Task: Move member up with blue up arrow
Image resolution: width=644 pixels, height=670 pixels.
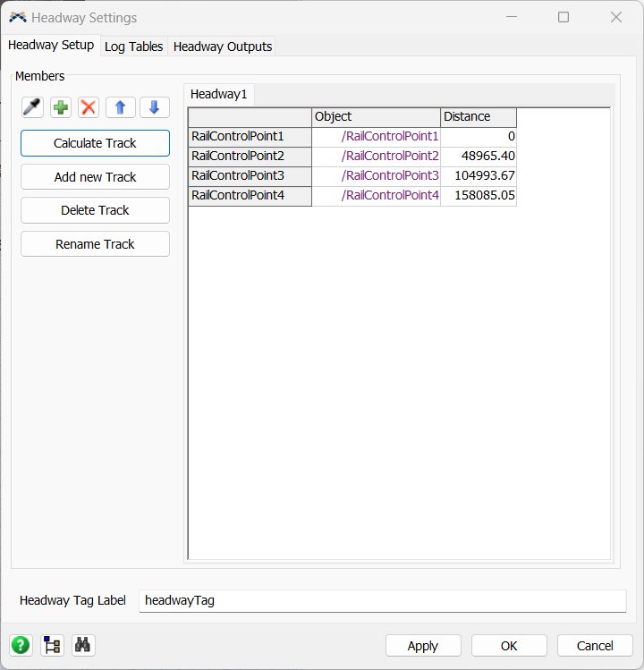Action: click(x=121, y=107)
